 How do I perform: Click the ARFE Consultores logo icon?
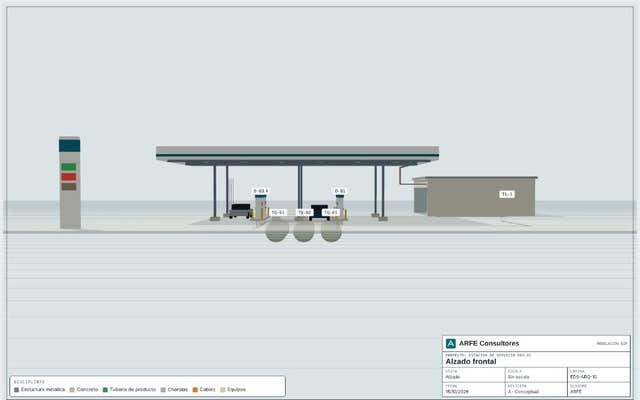click(x=451, y=343)
